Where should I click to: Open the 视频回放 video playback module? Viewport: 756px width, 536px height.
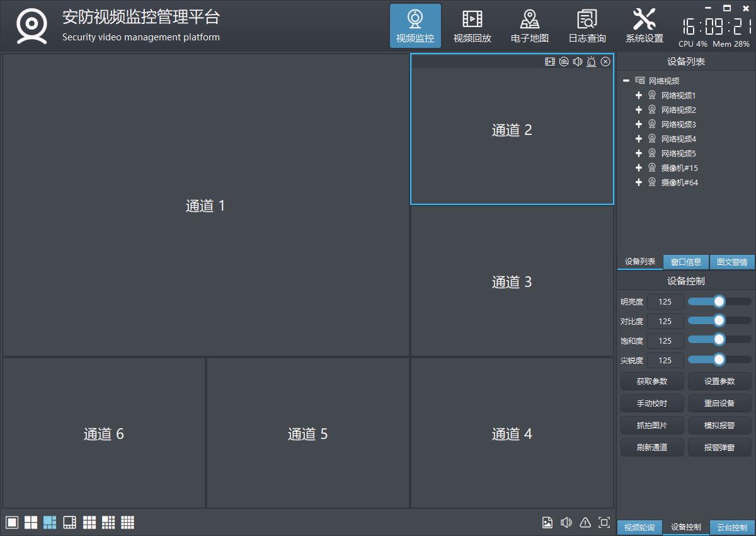[472, 26]
